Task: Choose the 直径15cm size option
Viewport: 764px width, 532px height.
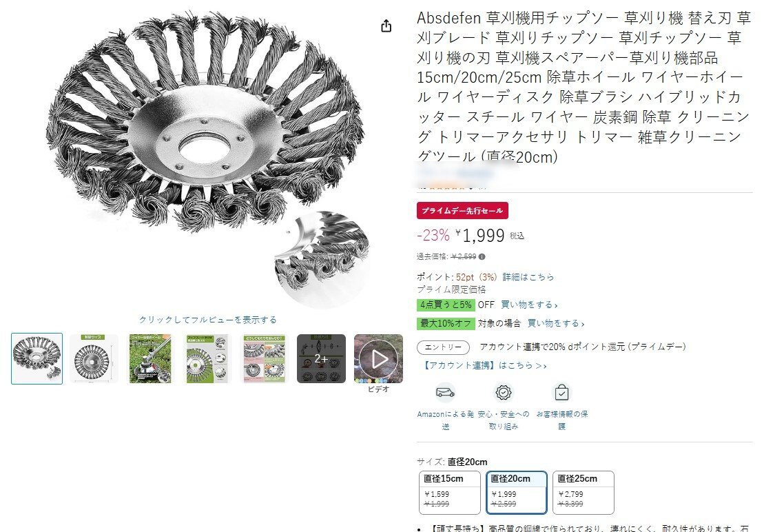Action: (x=450, y=493)
